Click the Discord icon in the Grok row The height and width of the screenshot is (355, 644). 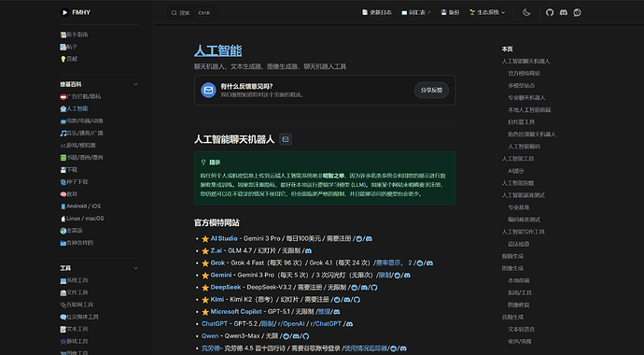coord(429,263)
